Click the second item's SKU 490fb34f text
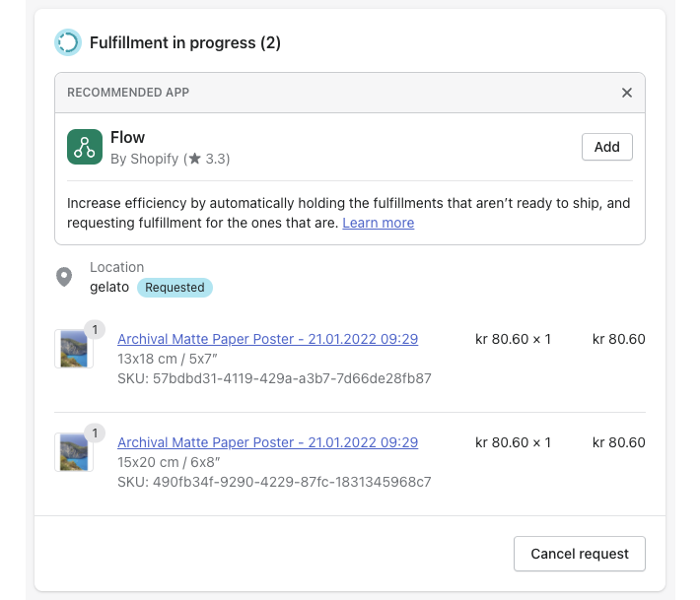The height and width of the screenshot is (600, 700). [x=274, y=482]
